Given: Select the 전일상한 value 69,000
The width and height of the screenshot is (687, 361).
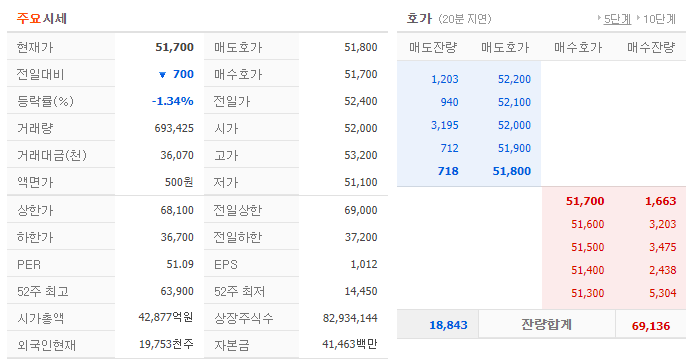Looking at the screenshot, I should pyautogui.click(x=361, y=210).
